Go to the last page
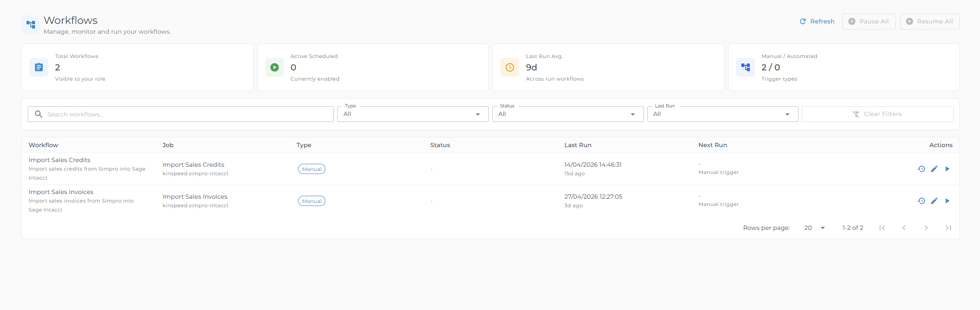Screen dimensions: 980x310 [x=948, y=228]
